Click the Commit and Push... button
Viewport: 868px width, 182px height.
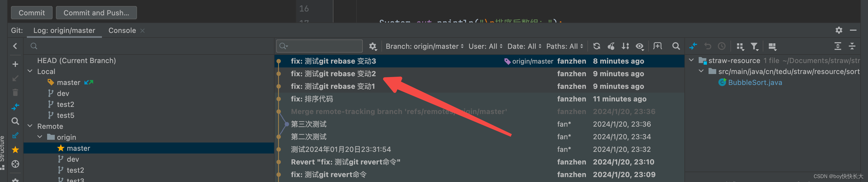[96, 13]
